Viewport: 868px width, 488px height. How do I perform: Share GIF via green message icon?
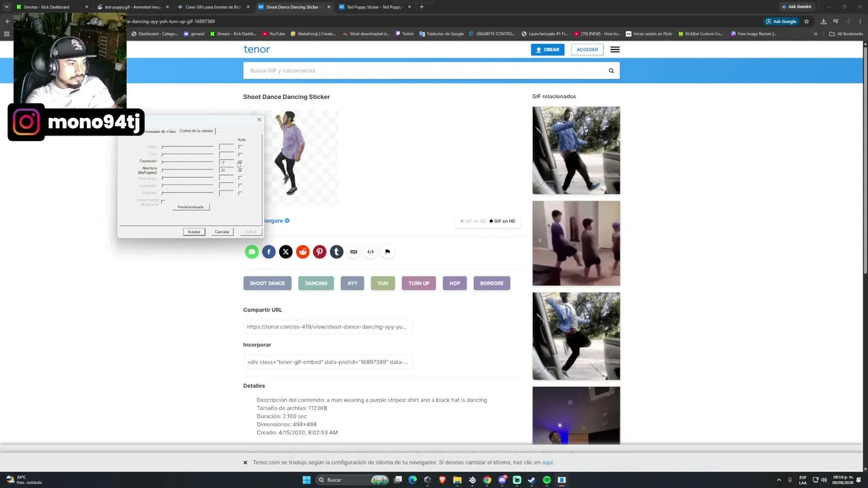coord(252,252)
